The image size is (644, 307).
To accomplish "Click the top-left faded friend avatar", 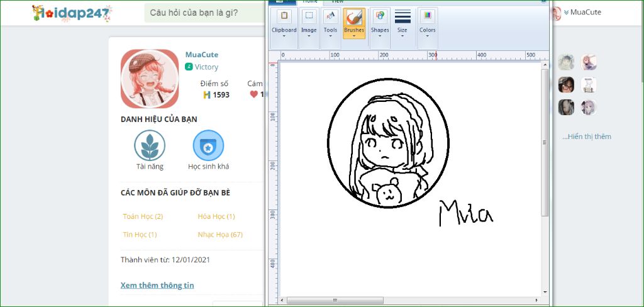I will (x=566, y=62).
